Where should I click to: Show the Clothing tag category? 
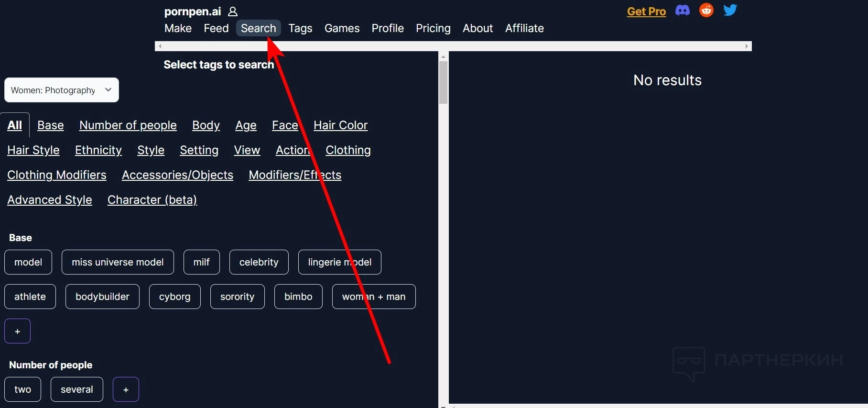348,150
